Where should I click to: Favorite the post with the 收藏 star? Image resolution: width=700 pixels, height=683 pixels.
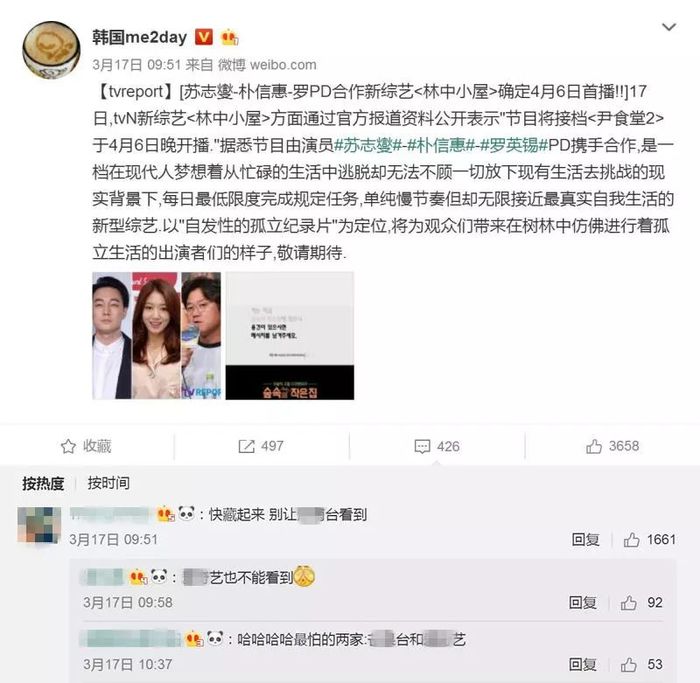86,446
